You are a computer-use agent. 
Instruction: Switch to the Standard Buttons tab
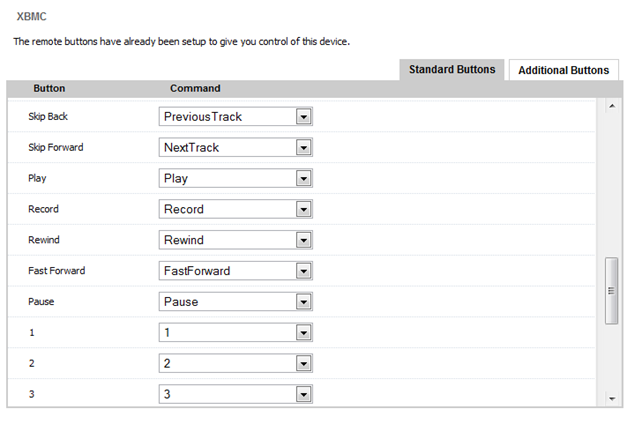[x=452, y=70]
